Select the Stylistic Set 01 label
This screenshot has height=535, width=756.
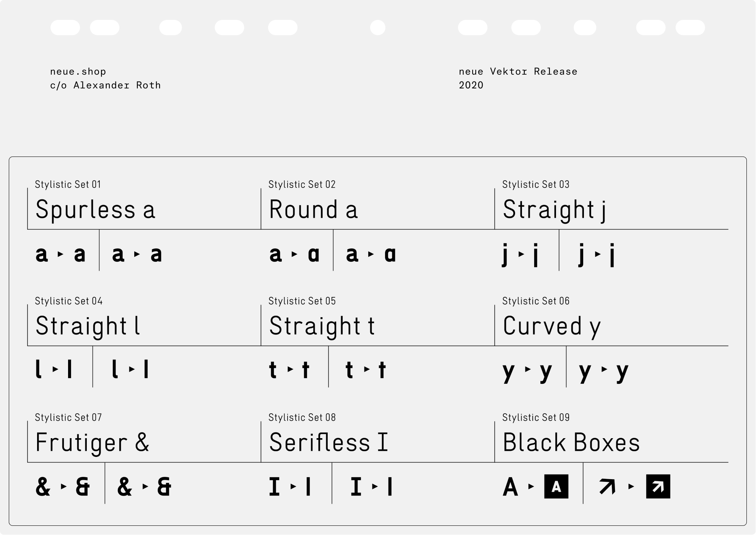point(68,184)
